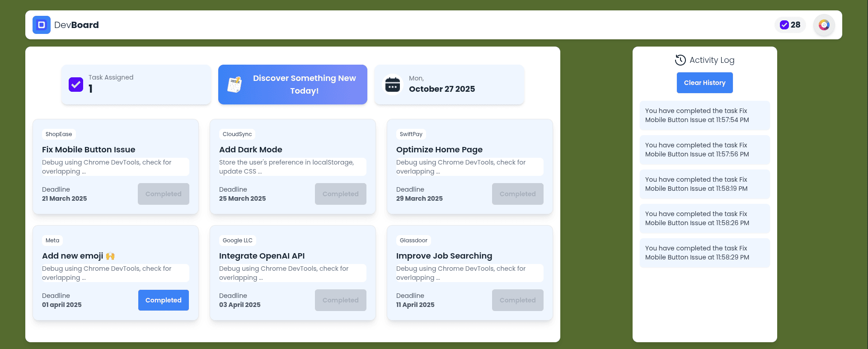Open the Improve Job Searching task title
Screen dimensions: 868x349
[444, 256]
